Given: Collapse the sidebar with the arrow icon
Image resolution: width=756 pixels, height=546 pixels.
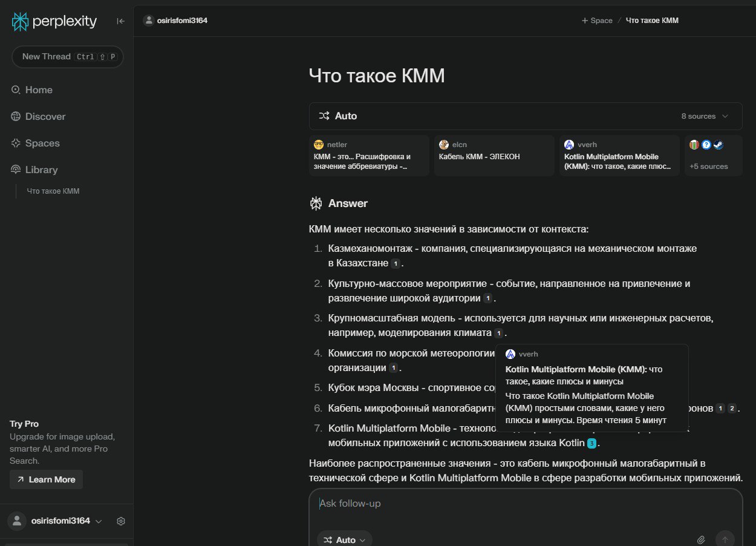Looking at the screenshot, I should (120, 21).
